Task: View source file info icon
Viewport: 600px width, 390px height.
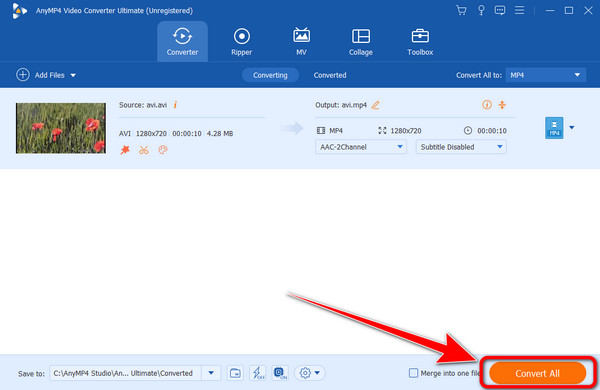Action: (175, 104)
